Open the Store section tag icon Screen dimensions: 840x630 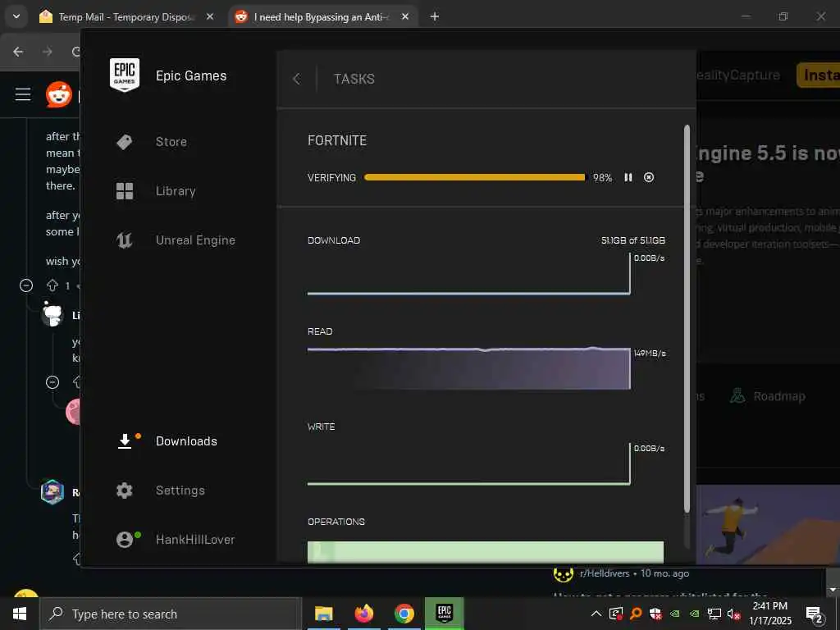coord(125,142)
